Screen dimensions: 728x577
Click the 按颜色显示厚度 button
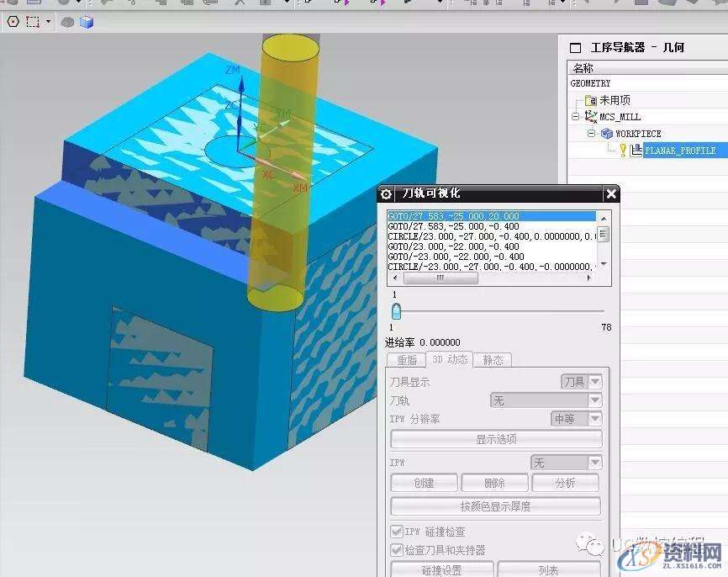[494, 506]
